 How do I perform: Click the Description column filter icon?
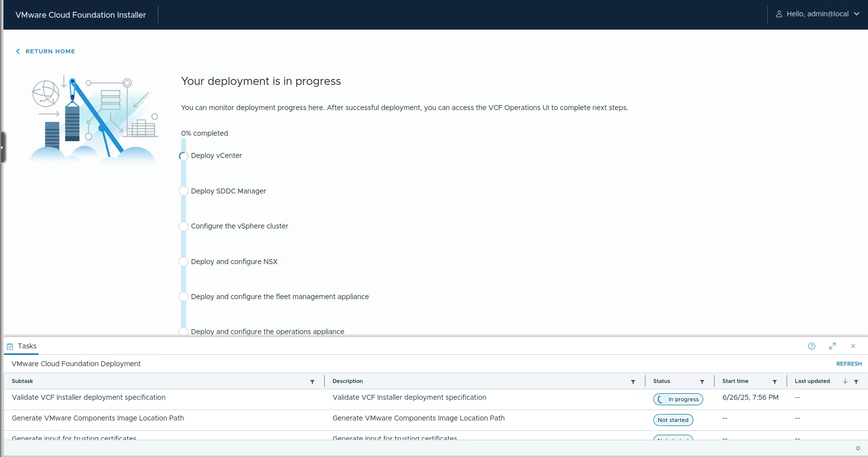(633, 381)
